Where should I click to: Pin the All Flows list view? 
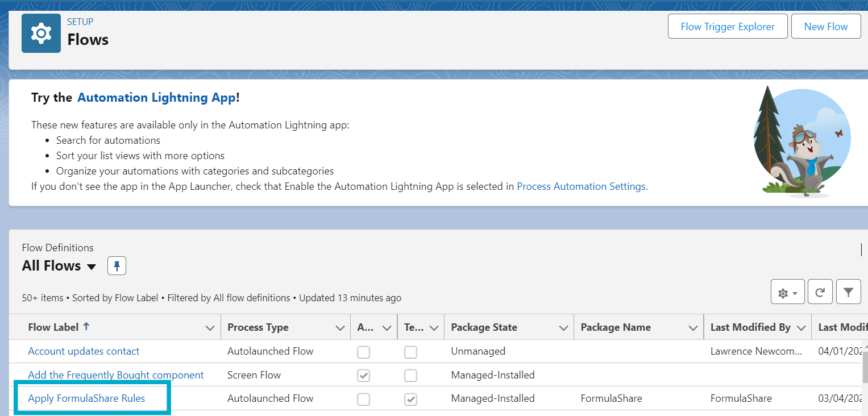[117, 265]
